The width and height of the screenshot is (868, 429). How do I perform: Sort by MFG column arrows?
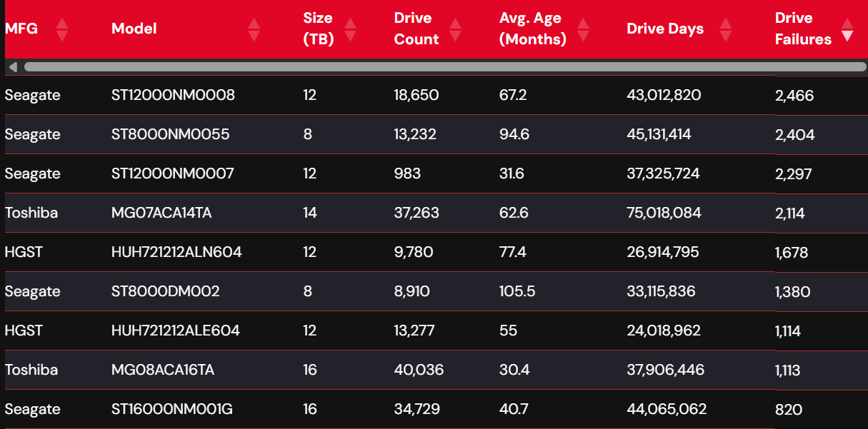point(62,29)
